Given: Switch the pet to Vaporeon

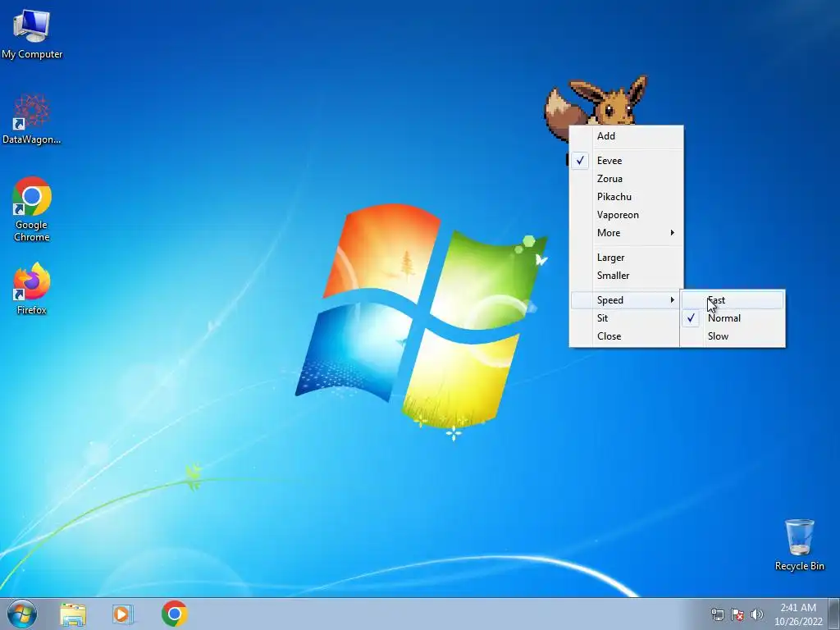Looking at the screenshot, I should coord(627,215).
